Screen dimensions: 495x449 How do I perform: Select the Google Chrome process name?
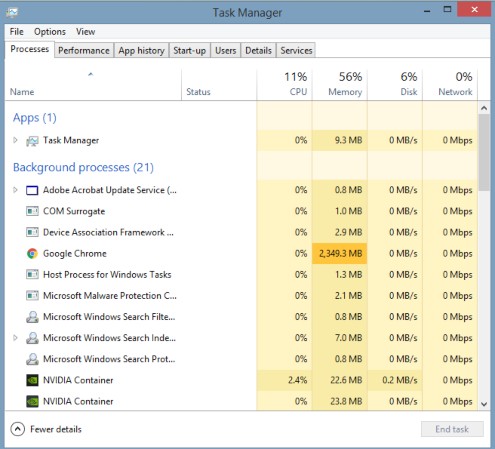point(75,254)
